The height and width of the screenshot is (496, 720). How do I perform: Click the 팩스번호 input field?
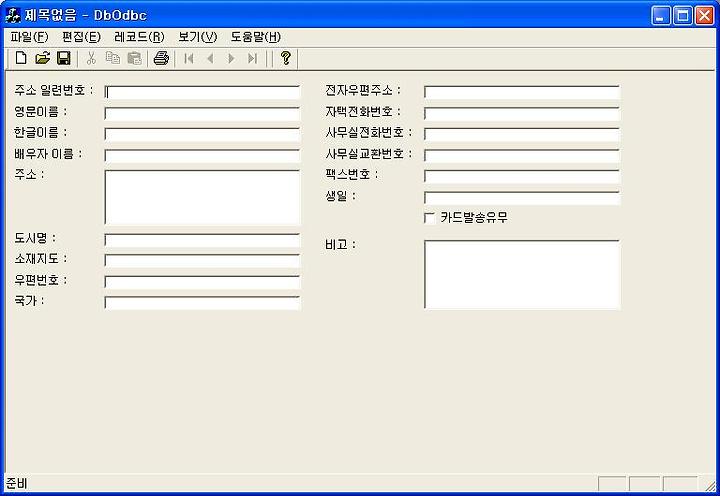pyautogui.click(x=522, y=176)
